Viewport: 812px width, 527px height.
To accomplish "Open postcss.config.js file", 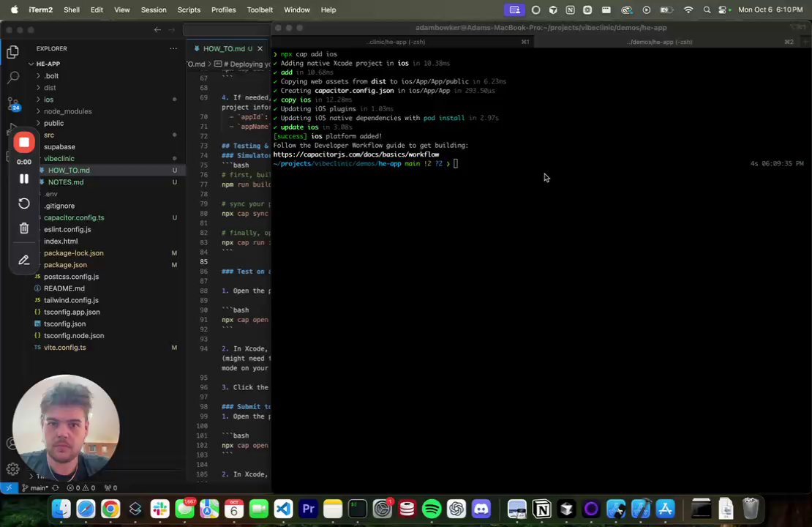I will tap(71, 277).
